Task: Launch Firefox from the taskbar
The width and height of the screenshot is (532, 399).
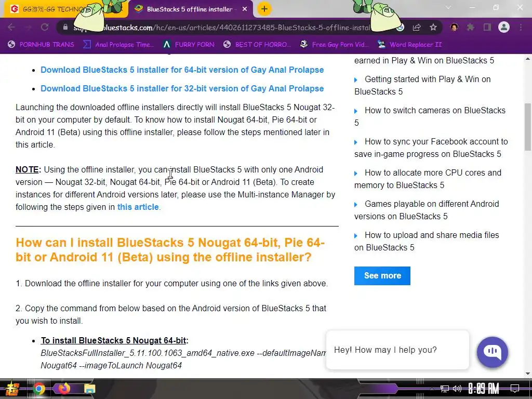Action: point(64,389)
